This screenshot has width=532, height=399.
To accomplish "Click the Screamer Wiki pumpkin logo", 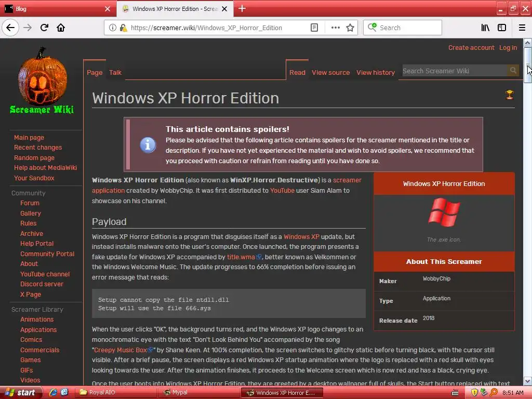I will [42, 81].
